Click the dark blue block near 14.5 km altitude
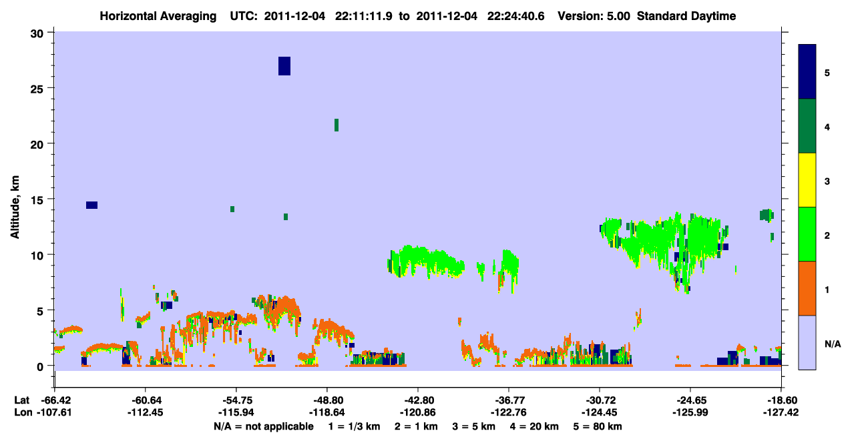 tap(92, 205)
